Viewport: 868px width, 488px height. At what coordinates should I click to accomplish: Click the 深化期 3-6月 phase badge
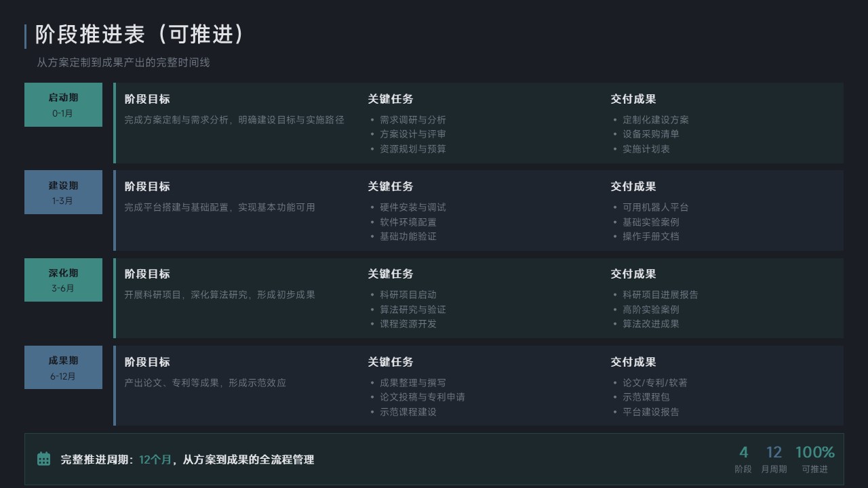pyautogui.click(x=63, y=280)
